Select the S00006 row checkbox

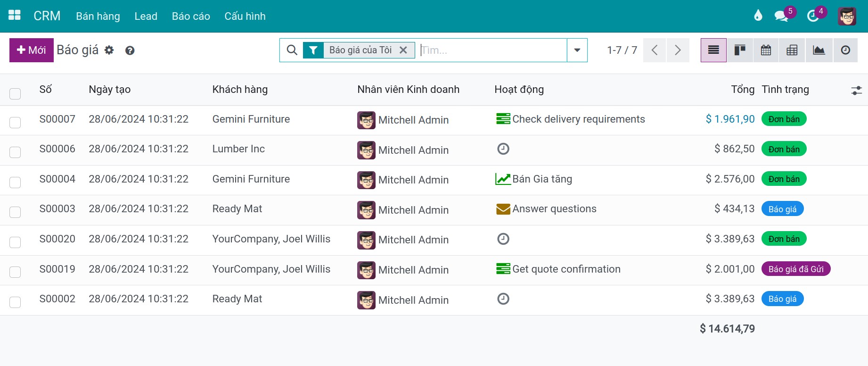(15, 152)
